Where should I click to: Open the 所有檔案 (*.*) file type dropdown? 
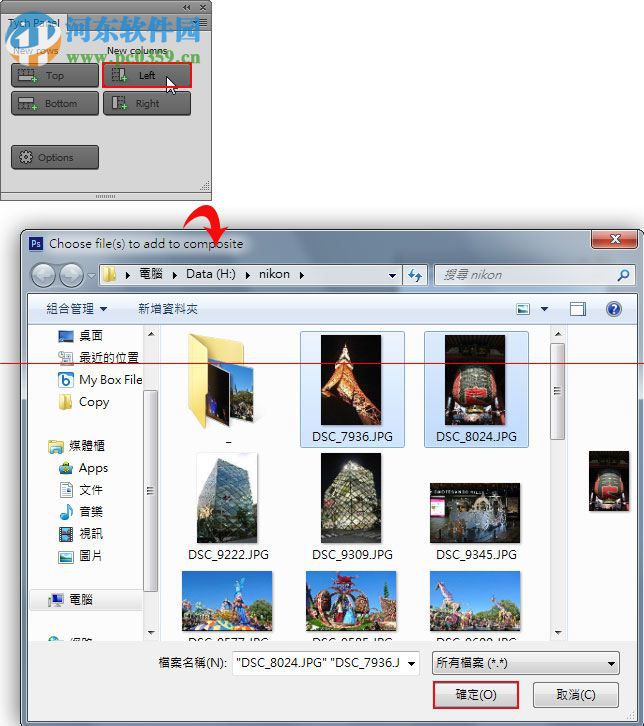525,663
